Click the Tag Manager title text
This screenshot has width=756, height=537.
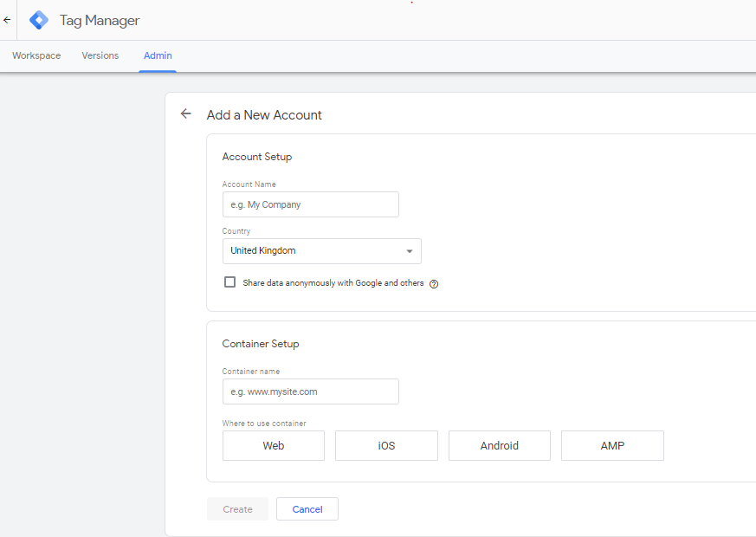tap(100, 21)
